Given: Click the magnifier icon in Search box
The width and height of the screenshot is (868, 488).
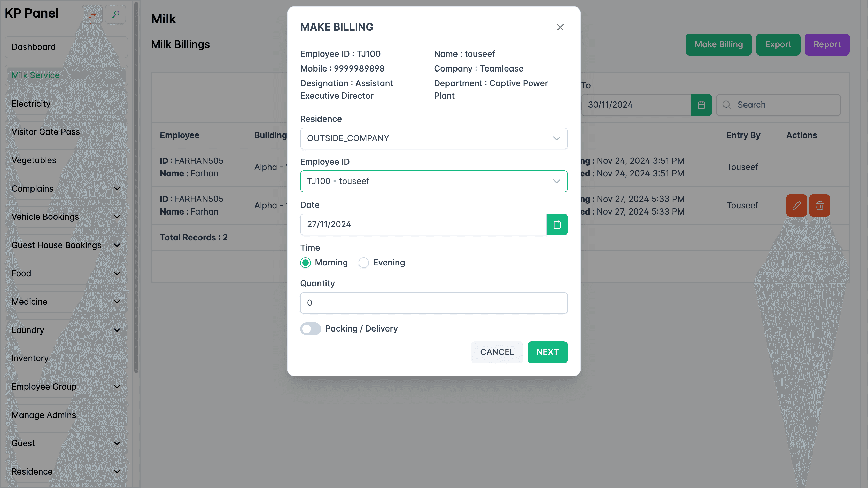Looking at the screenshot, I should (727, 105).
